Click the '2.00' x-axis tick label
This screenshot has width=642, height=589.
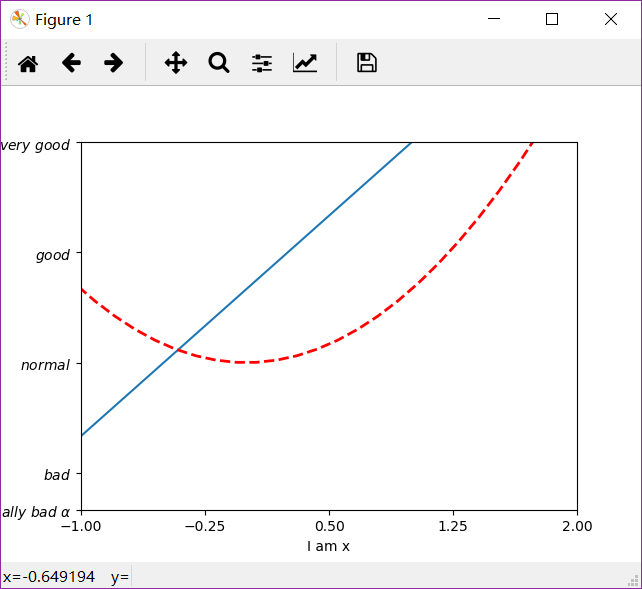(577, 526)
